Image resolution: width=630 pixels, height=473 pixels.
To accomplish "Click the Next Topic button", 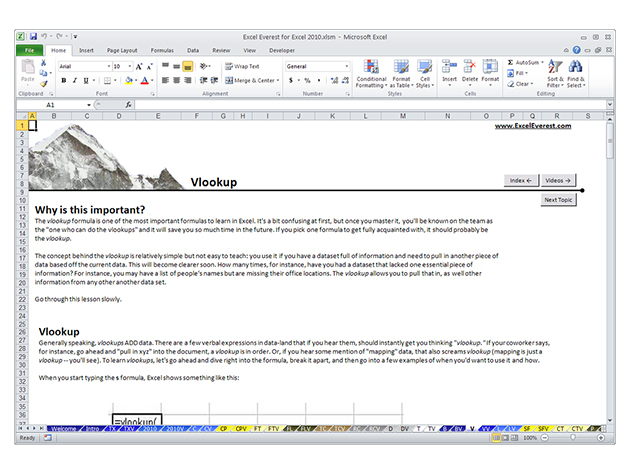I will click(558, 200).
